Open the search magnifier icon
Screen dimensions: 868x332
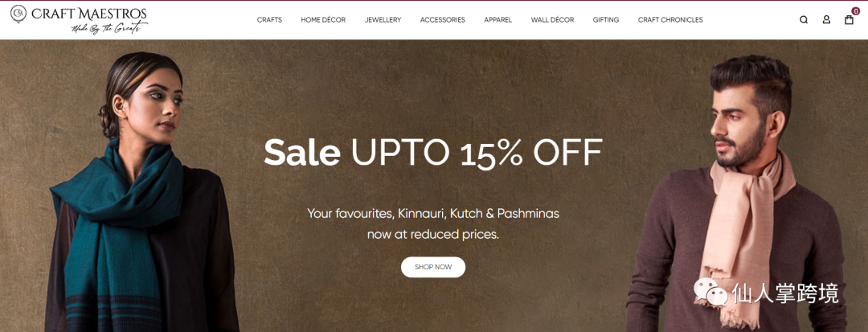(803, 20)
